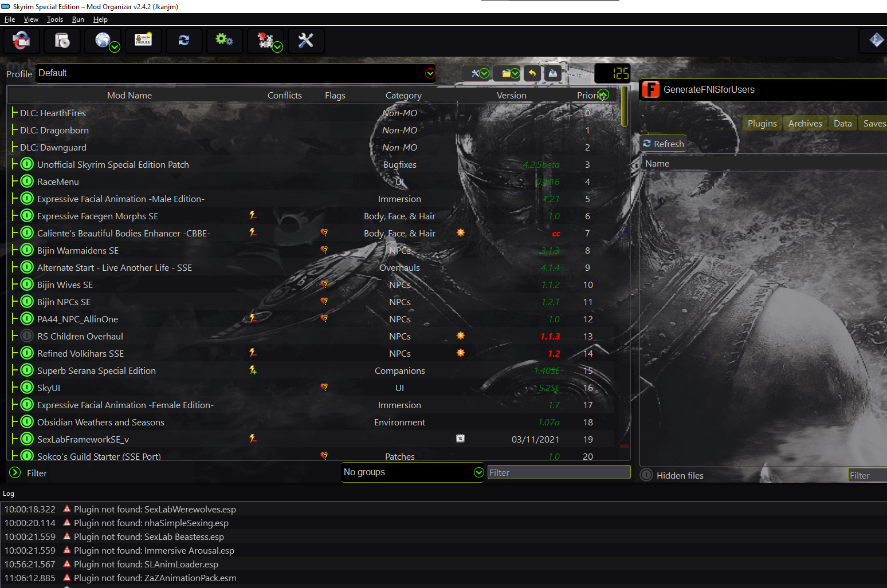Click conflict lightning icon on PA44_NPC_AllinOne
The width and height of the screenshot is (887, 588).
(253, 318)
